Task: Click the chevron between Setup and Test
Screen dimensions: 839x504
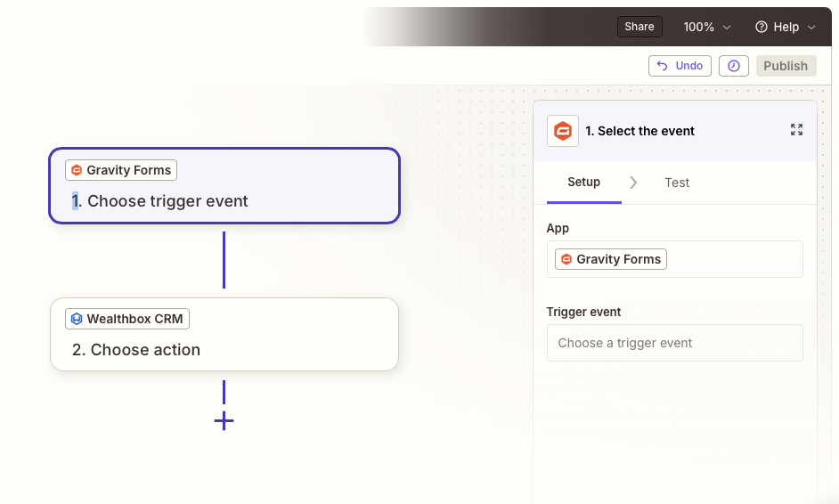Action: click(x=633, y=183)
